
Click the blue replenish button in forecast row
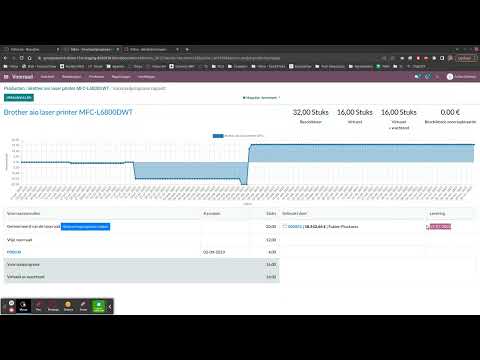(x=85, y=227)
